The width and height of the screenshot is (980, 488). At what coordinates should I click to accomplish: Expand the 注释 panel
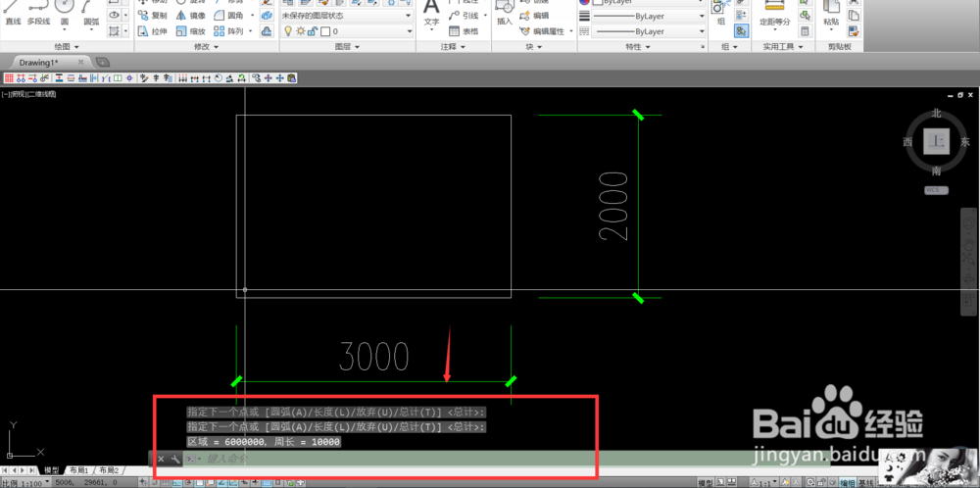point(453,47)
